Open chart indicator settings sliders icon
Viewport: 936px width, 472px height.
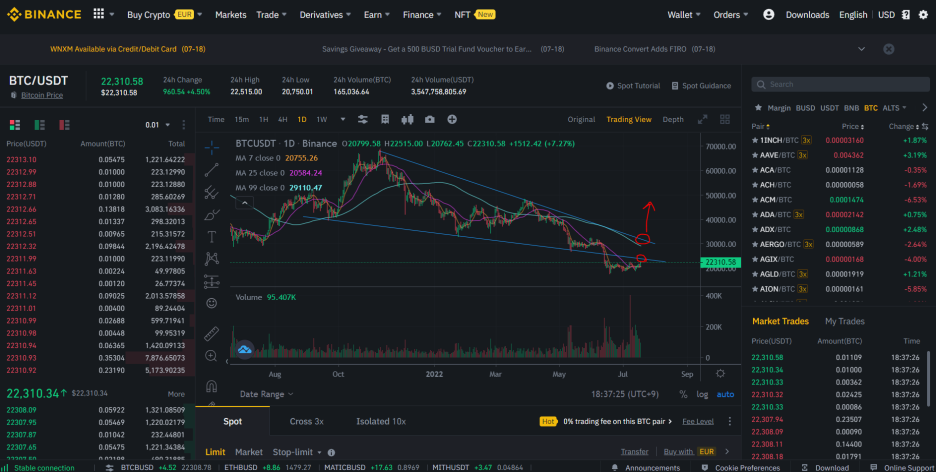pos(362,119)
